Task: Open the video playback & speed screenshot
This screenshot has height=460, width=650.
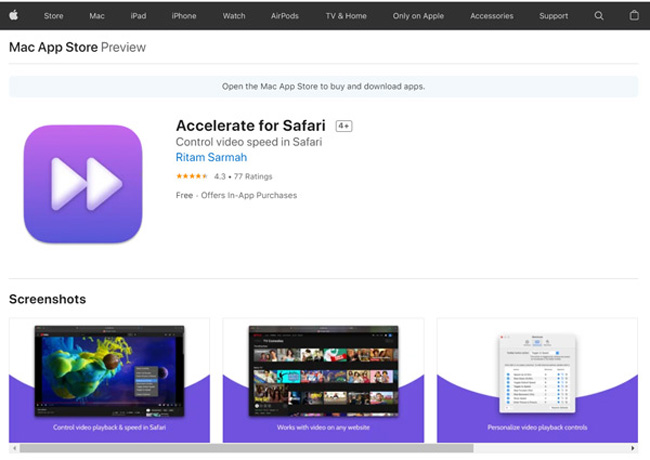Action: pos(109,380)
